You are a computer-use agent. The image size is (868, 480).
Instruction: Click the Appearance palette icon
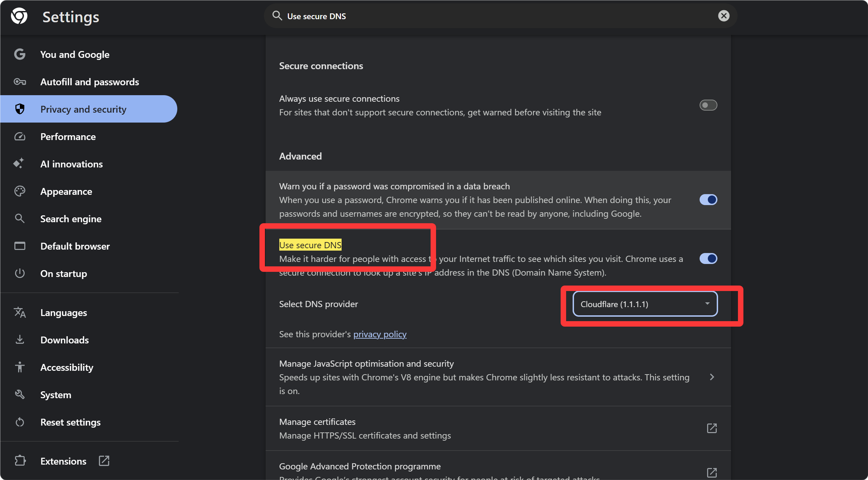point(20,191)
